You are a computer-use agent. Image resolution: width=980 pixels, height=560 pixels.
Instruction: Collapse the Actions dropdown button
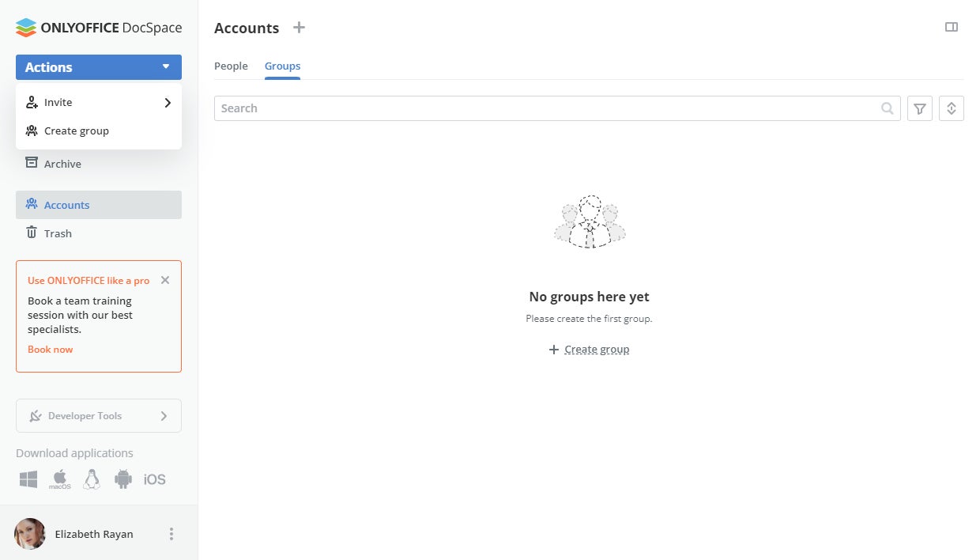pyautogui.click(x=99, y=67)
